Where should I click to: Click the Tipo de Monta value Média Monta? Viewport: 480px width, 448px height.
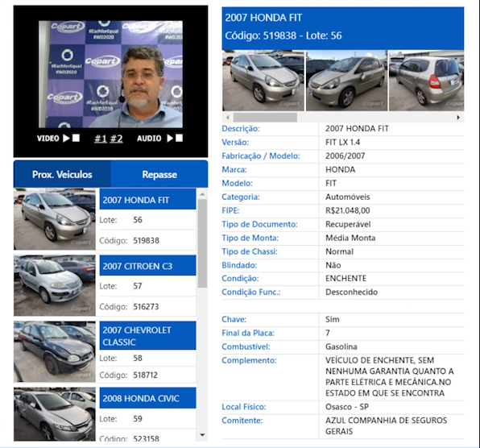[350, 238]
